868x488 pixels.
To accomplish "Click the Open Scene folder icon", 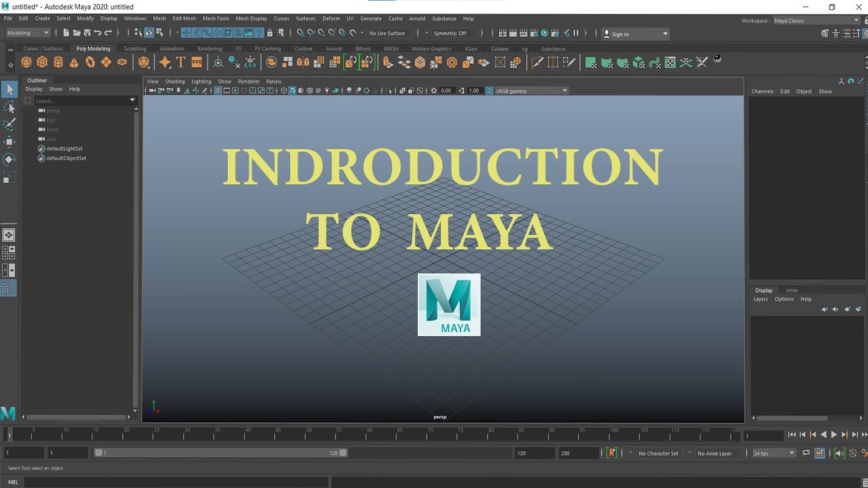I will pos(77,33).
